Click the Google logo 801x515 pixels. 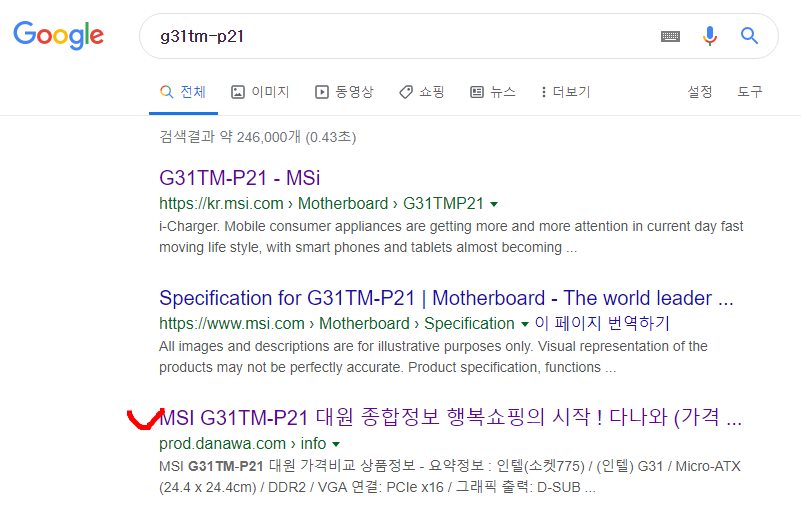tap(58, 36)
